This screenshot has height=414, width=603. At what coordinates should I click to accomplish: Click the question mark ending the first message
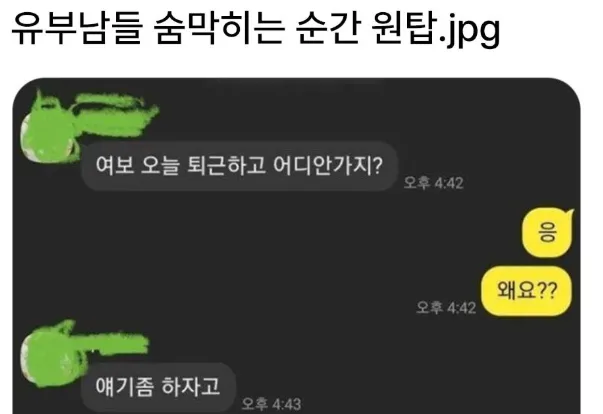point(377,166)
